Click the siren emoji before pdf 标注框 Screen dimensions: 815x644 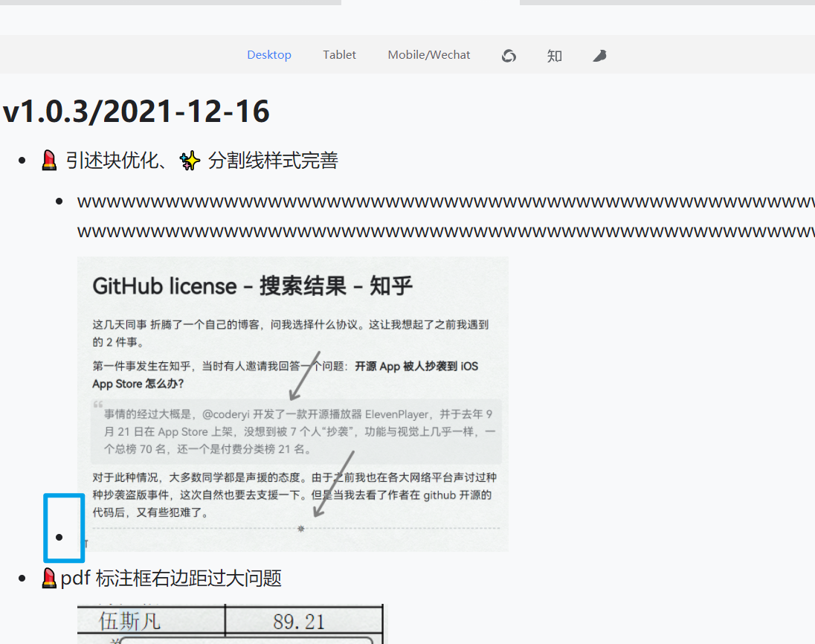pos(49,578)
